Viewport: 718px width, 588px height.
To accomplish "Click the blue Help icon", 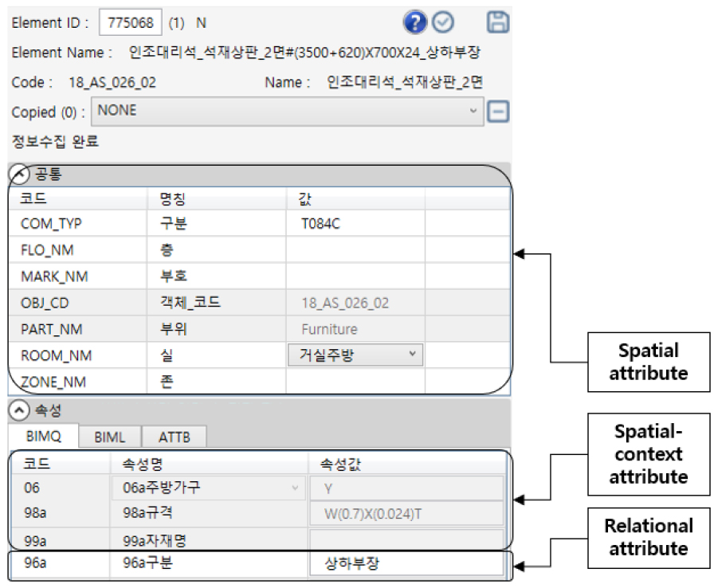I will (414, 22).
